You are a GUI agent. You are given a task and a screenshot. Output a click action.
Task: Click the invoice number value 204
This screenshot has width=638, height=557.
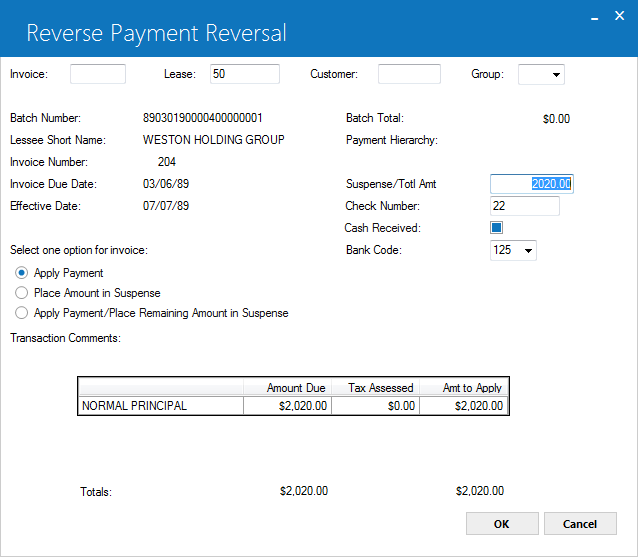click(x=166, y=162)
